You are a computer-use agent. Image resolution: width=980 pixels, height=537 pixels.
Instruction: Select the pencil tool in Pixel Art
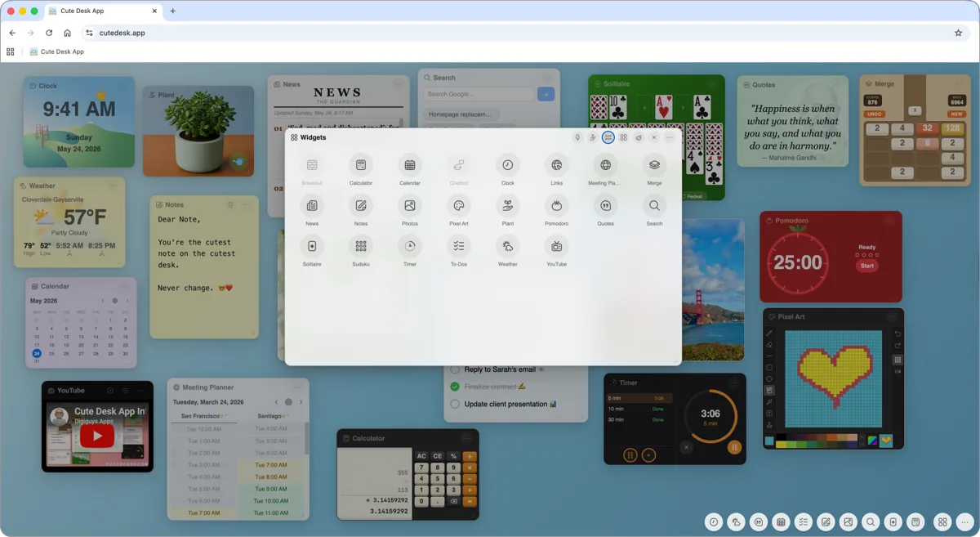(x=769, y=333)
